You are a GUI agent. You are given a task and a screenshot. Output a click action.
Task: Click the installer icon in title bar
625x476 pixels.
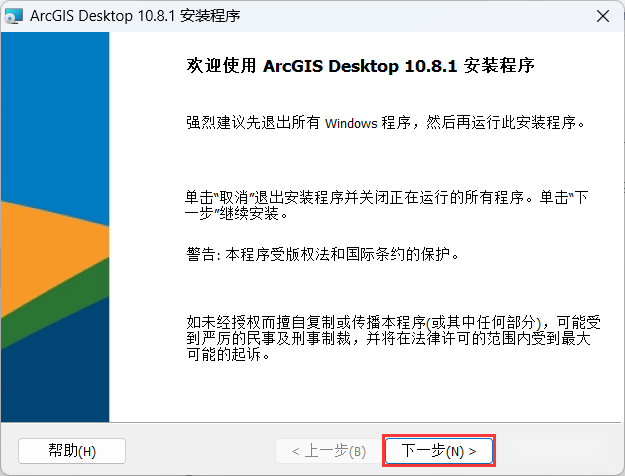[13, 16]
